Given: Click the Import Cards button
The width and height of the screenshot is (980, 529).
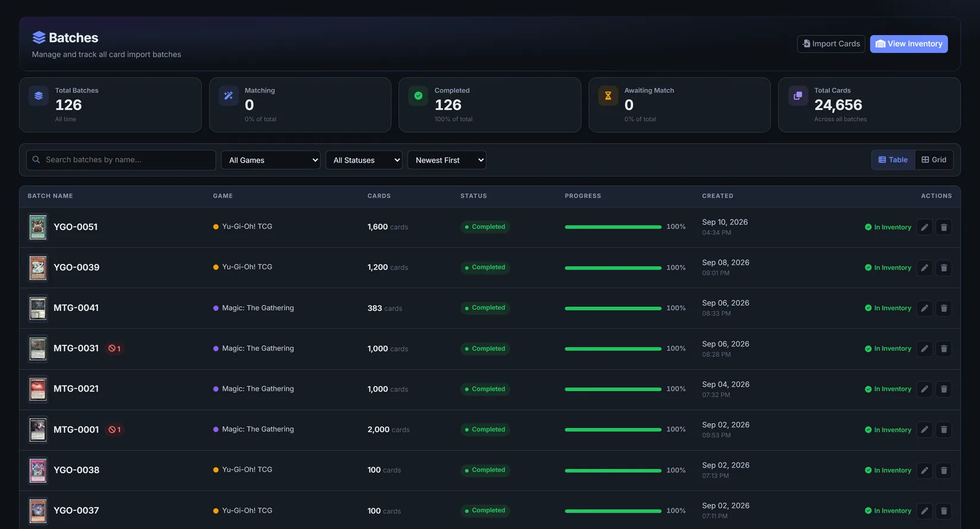Looking at the screenshot, I should pyautogui.click(x=831, y=44).
